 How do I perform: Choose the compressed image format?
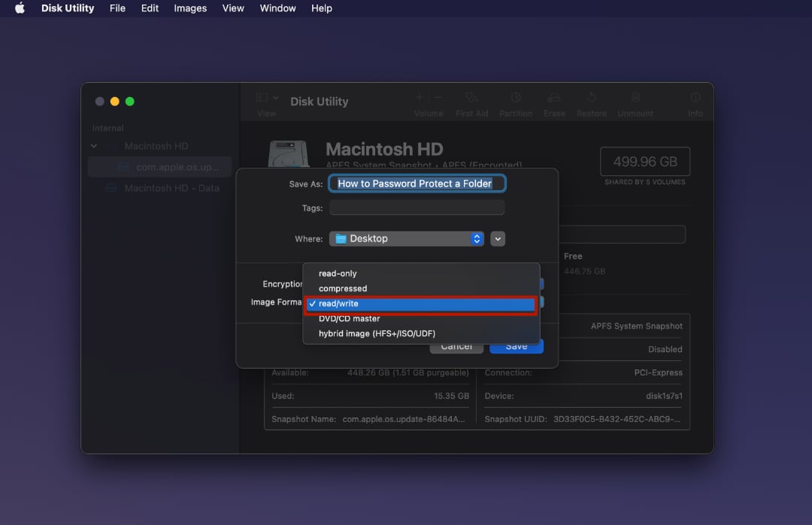tap(421, 288)
